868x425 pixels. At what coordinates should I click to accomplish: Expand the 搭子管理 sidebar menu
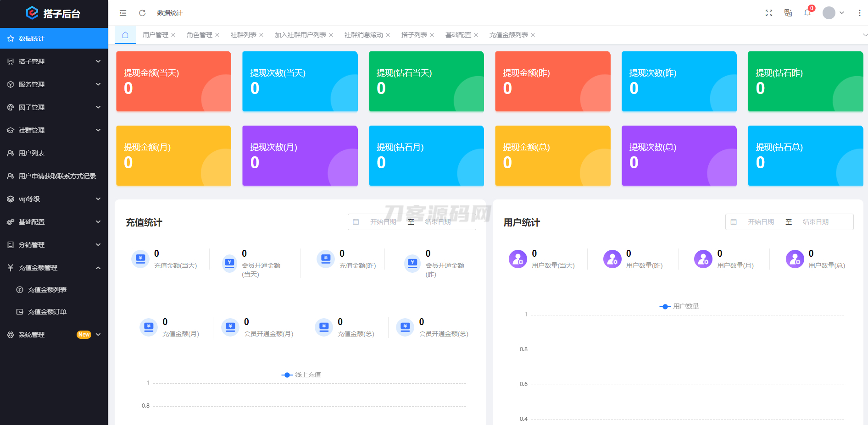[x=54, y=61]
